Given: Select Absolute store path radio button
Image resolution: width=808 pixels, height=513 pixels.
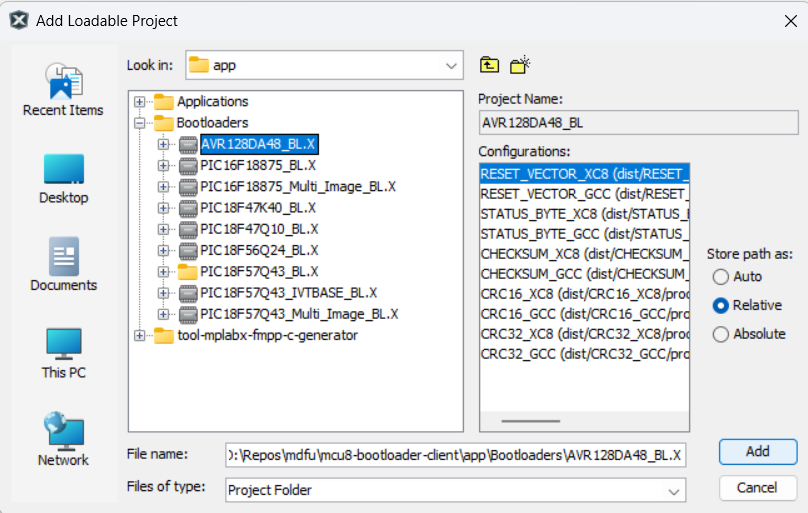Looking at the screenshot, I should [721, 335].
